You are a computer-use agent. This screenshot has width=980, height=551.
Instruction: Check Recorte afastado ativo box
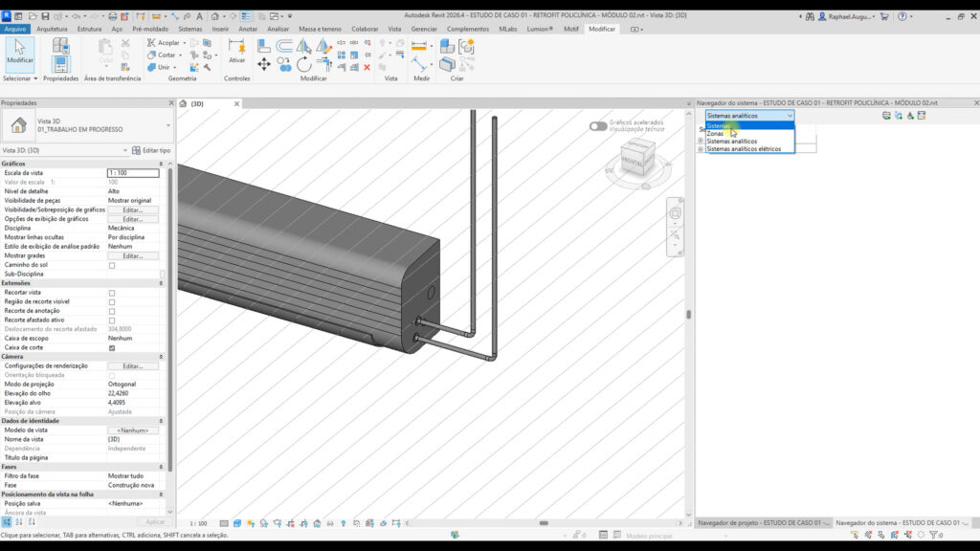(x=112, y=320)
